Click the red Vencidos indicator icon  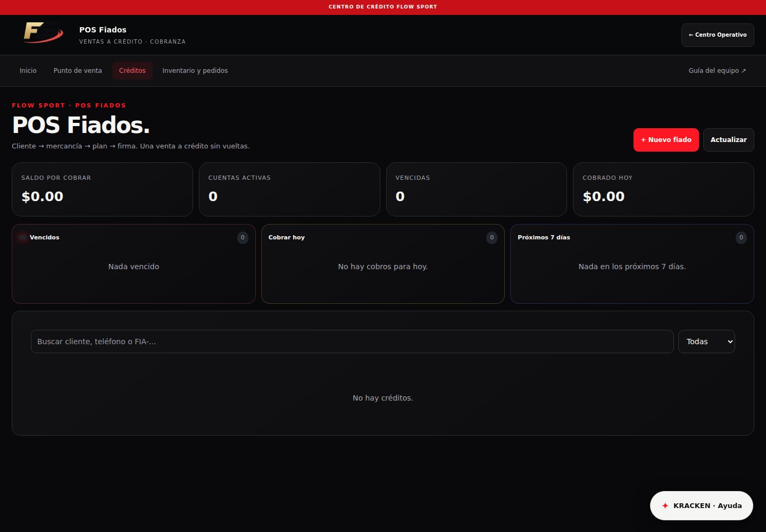tap(22, 237)
